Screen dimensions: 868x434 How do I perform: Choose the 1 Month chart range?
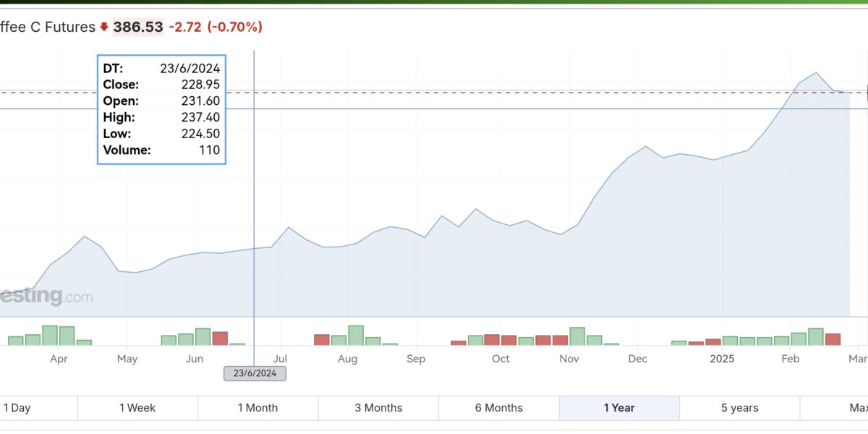(x=258, y=408)
